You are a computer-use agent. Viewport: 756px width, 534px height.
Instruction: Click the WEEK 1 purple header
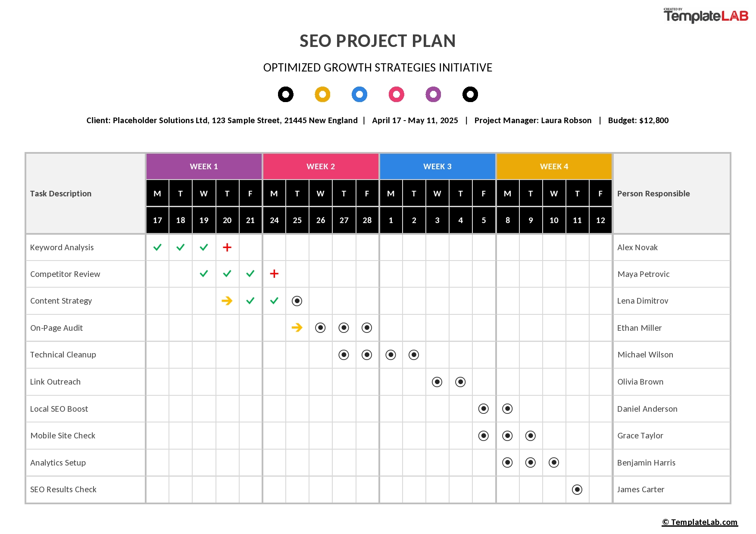coord(204,167)
